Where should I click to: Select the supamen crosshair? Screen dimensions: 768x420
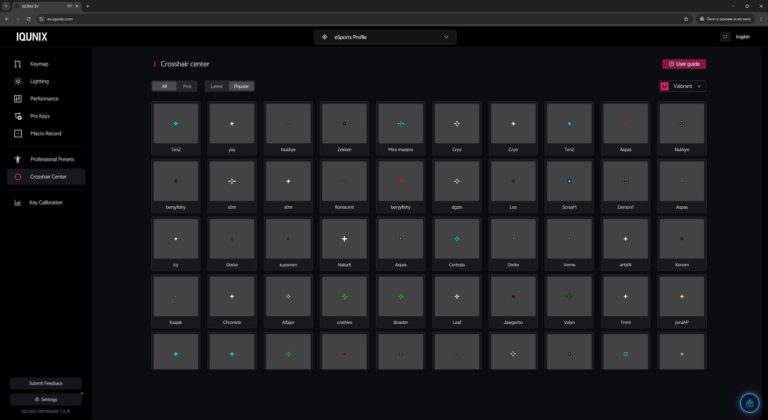[288, 244]
